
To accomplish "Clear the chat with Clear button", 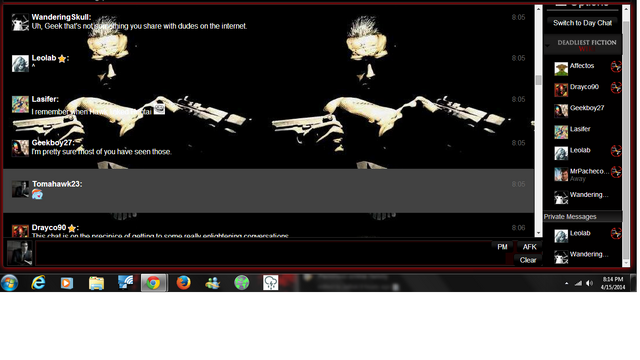I will (x=528, y=260).
